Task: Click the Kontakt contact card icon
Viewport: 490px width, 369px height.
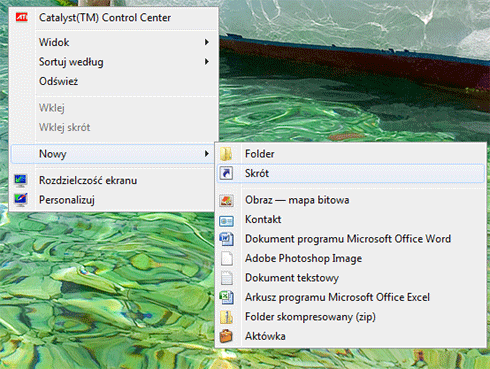Action: [226, 220]
